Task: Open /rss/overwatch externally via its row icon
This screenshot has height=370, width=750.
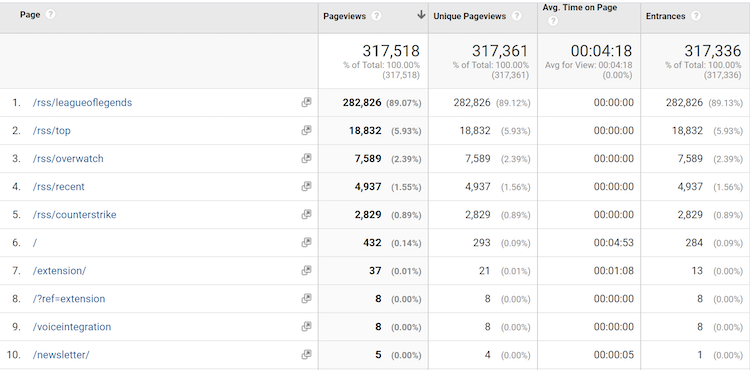Action: 306,158
